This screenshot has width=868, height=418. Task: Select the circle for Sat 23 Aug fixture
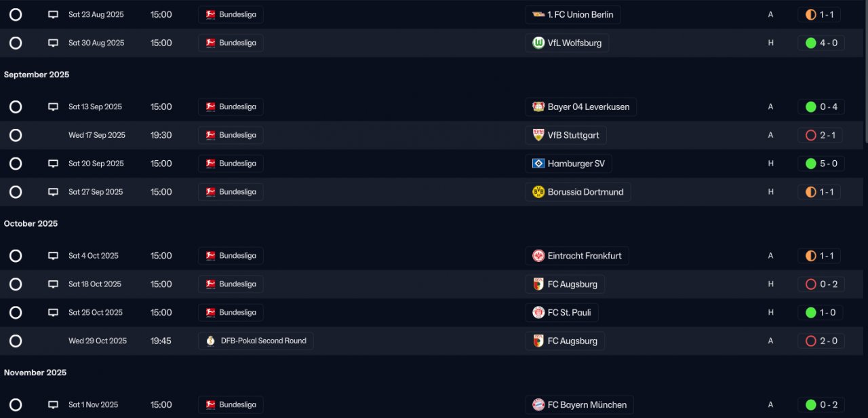coord(16,14)
